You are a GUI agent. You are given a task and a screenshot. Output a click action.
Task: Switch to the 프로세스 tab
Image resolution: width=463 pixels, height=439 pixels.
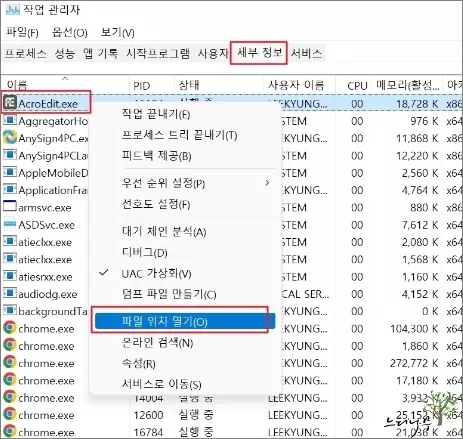click(25, 53)
